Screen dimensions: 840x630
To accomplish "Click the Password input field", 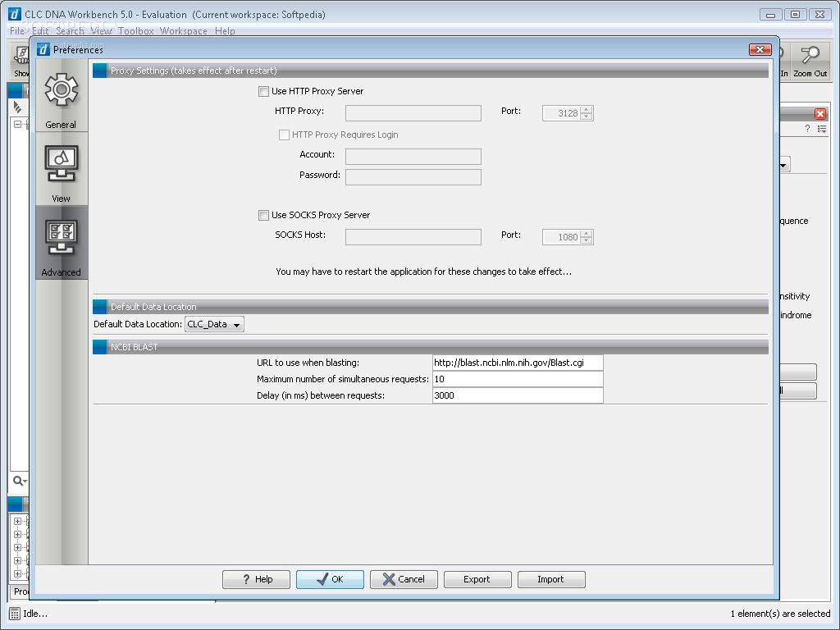I will [413, 177].
